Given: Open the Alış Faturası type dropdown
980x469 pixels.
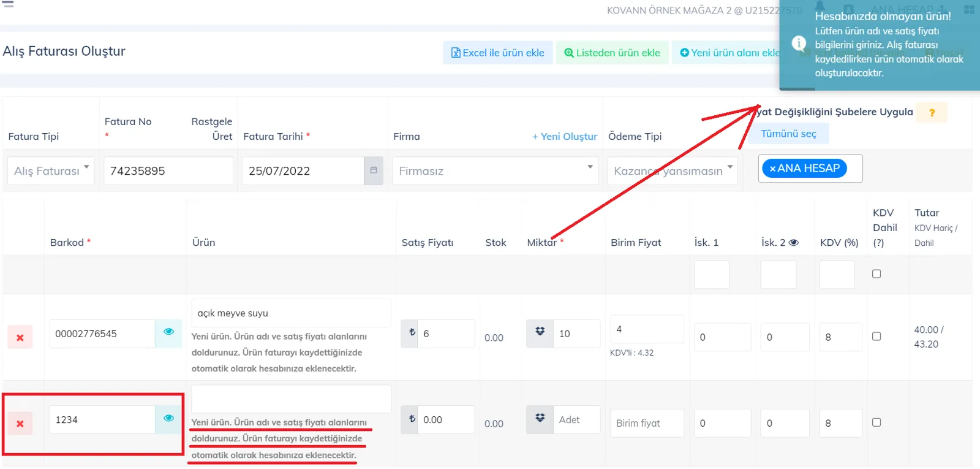Looking at the screenshot, I should click(51, 170).
